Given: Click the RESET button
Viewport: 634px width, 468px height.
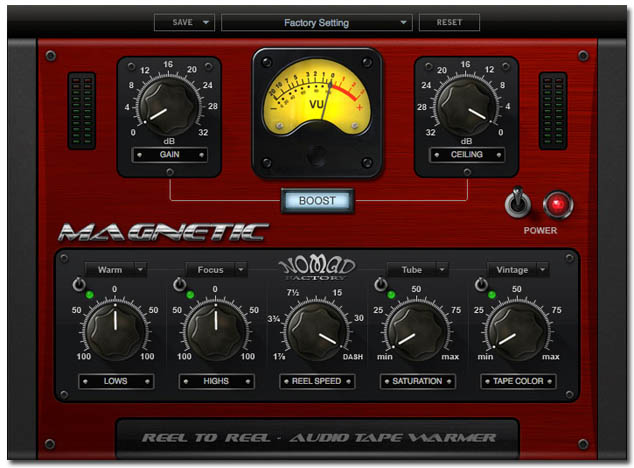Looking at the screenshot, I should pos(449,22).
